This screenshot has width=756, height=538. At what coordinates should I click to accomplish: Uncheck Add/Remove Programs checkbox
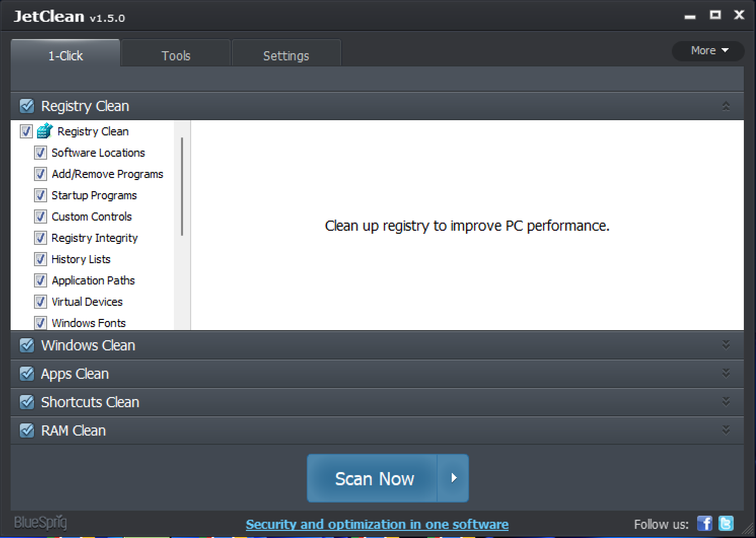click(x=41, y=174)
